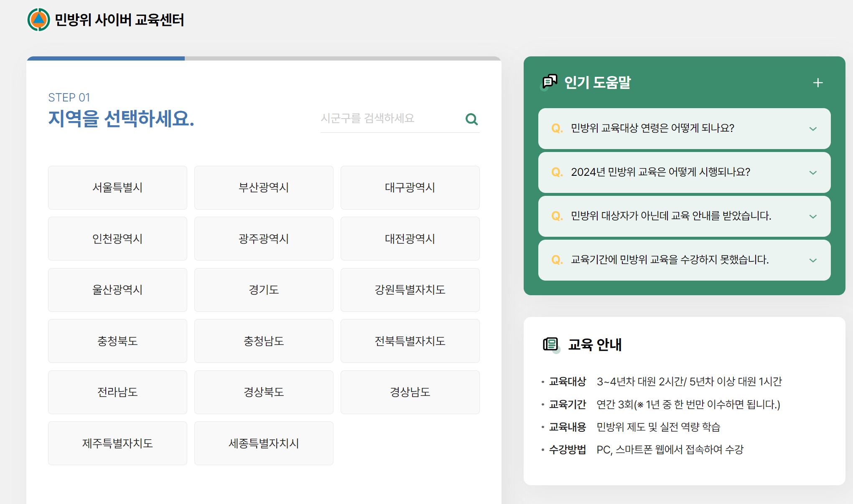Viewport: 853px width, 504px height.
Task: Click the search magnifier icon
Action: coord(472,119)
